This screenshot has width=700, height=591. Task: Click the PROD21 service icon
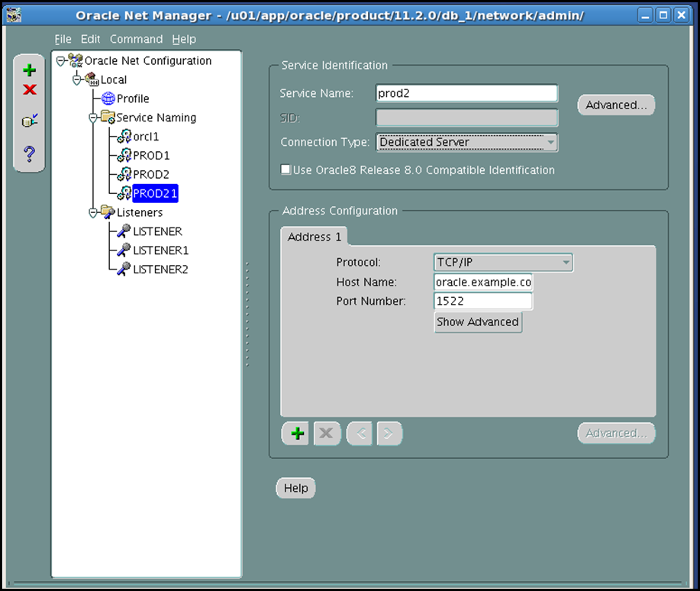(x=124, y=193)
